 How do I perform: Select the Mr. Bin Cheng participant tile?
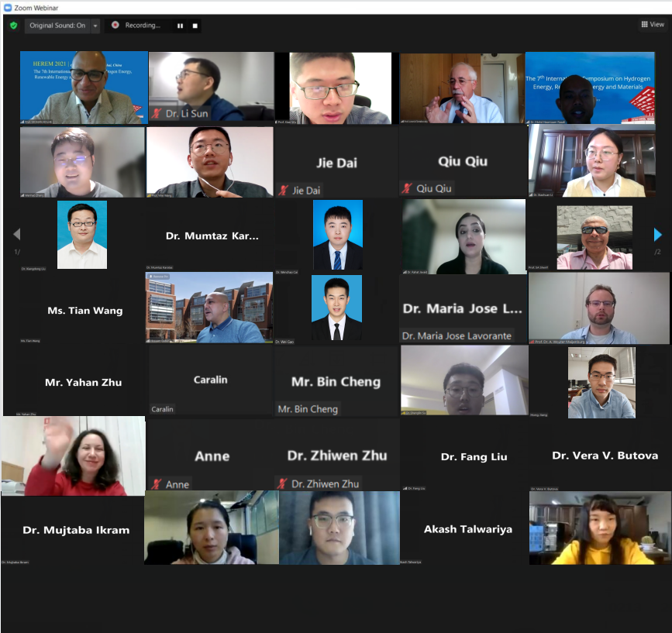(x=337, y=381)
